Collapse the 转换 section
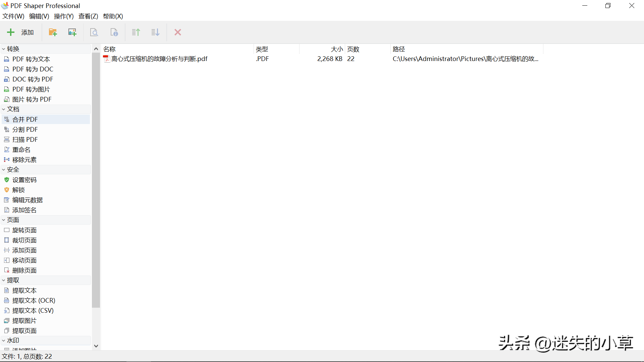Image resolution: width=644 pixels, height=362 pixels. [3, 49]
